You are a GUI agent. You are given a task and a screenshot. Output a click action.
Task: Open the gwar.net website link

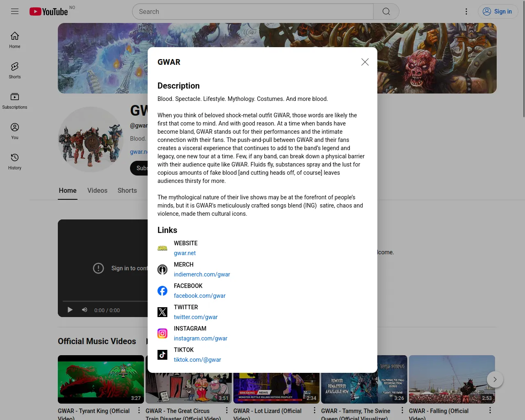click(185, 253)
